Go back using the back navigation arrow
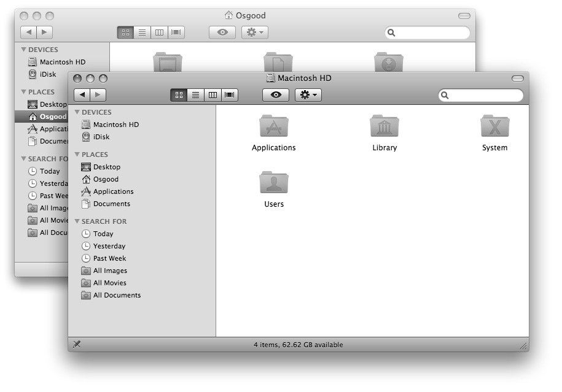 (82, 95)
